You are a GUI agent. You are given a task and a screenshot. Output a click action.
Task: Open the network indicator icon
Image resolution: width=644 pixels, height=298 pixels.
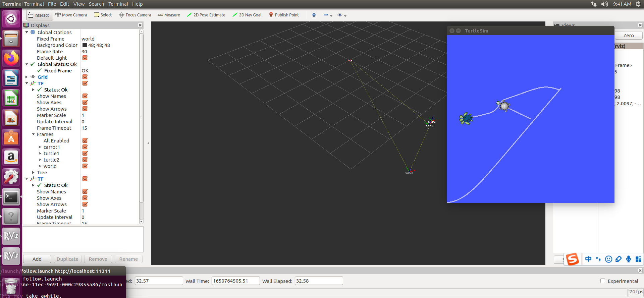(593, 4)
